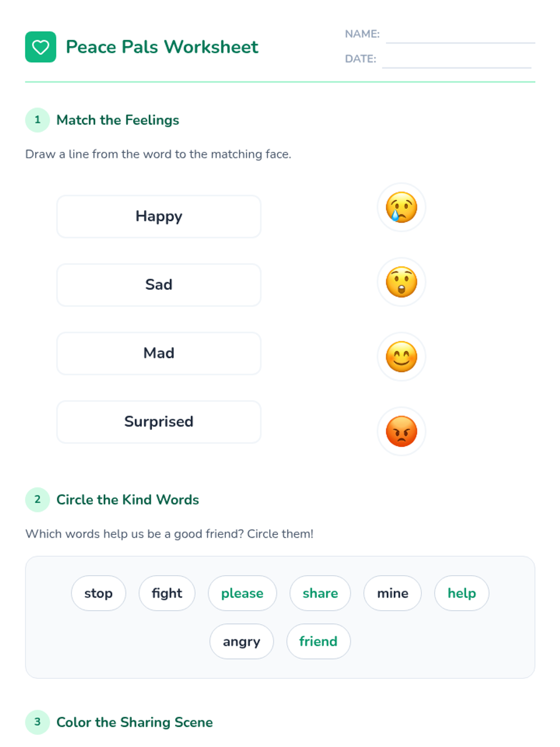Click the DATE entry line

tap(456, 61)
